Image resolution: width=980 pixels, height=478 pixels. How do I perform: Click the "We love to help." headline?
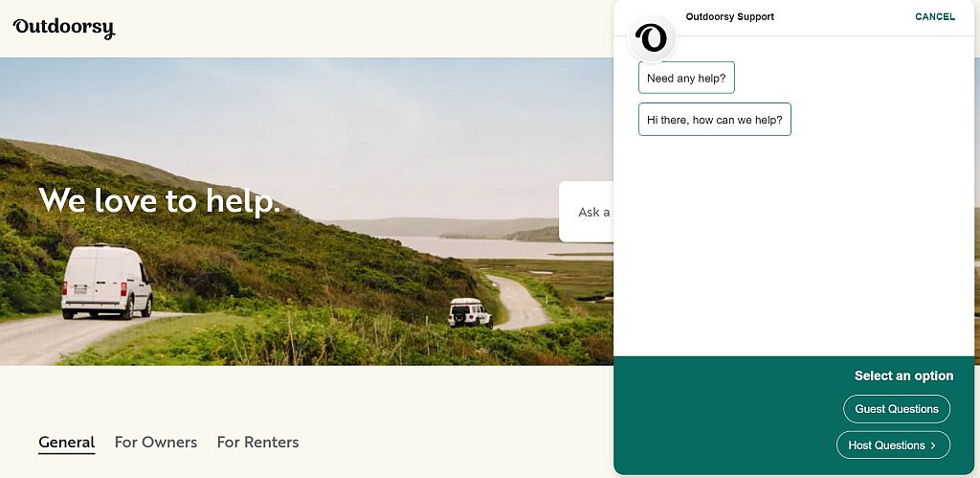coord(160,200)
